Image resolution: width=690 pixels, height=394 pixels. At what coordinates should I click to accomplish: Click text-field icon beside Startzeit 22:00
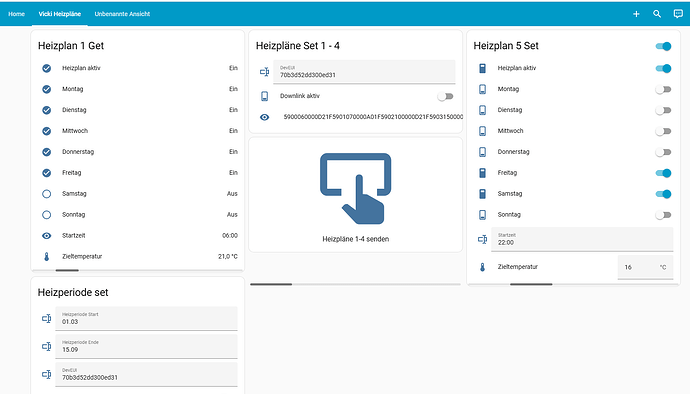(x=483, y=239)
